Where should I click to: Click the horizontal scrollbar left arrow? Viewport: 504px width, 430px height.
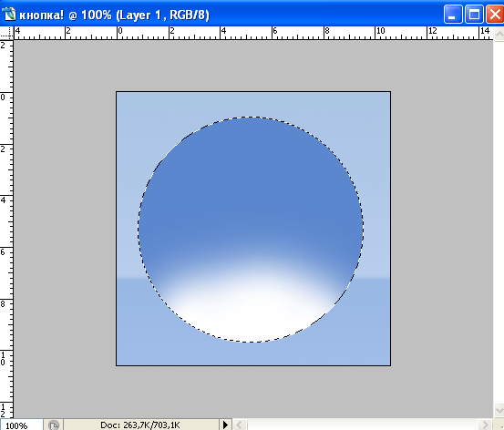tap(240, 425)
